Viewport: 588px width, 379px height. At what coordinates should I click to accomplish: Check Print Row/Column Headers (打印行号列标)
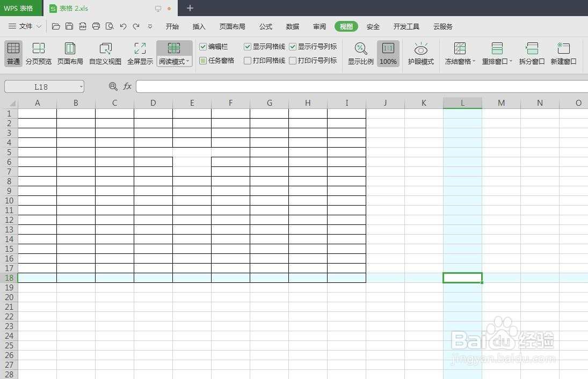293,60
